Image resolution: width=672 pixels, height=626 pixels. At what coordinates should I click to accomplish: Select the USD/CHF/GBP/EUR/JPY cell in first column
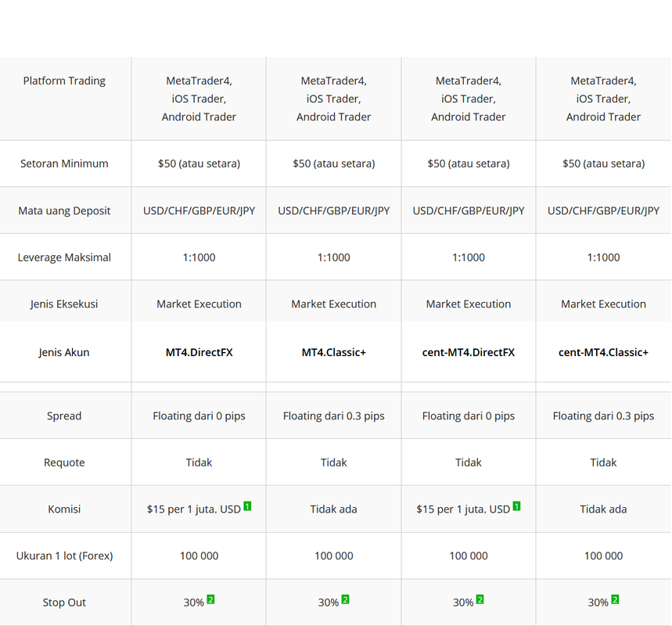click(x=198, y=210)
